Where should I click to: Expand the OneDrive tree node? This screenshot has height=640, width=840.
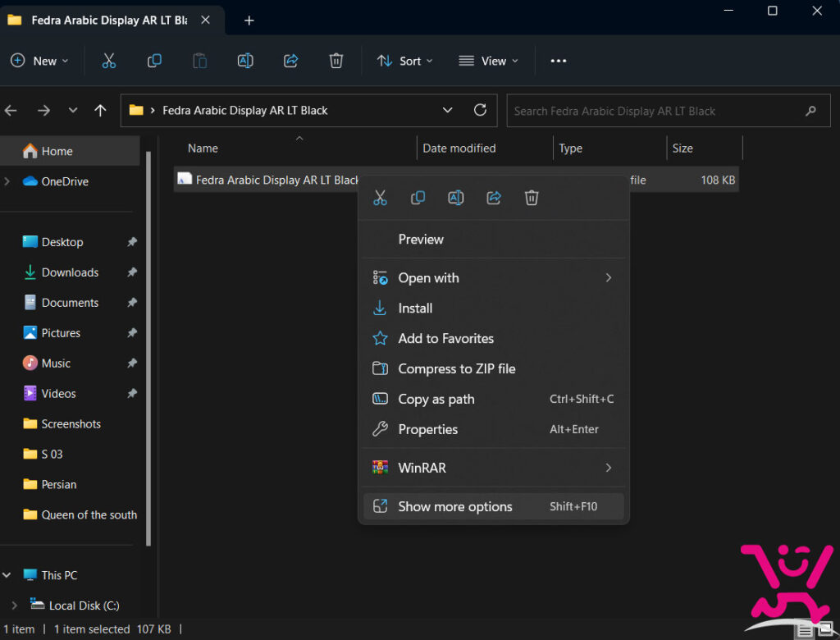point(7,181)
